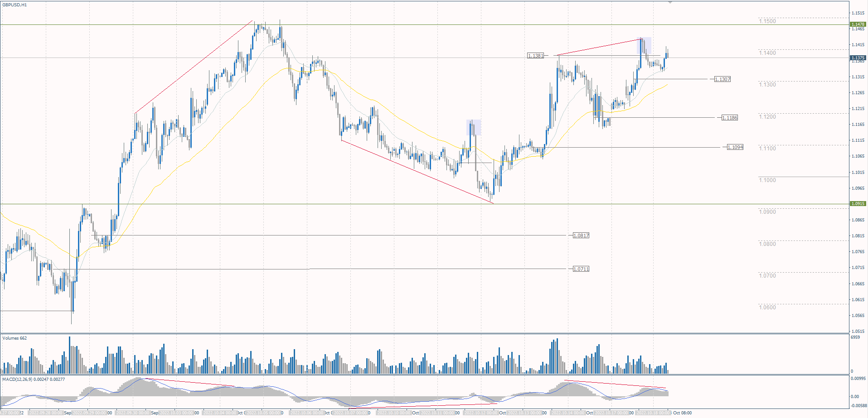Click the Volumes 662 indicator label
The image size is (868, 418).
pos(15,338)
